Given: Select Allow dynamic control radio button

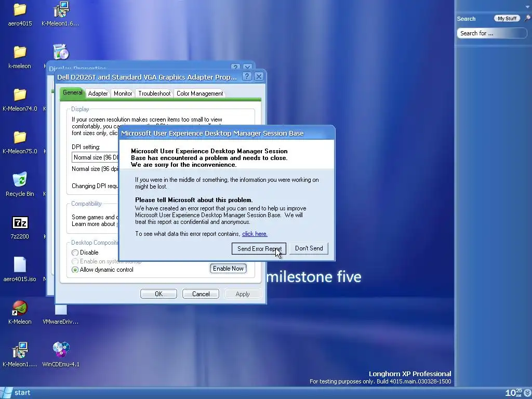Looking at the screenshot, I should (75, 270).
